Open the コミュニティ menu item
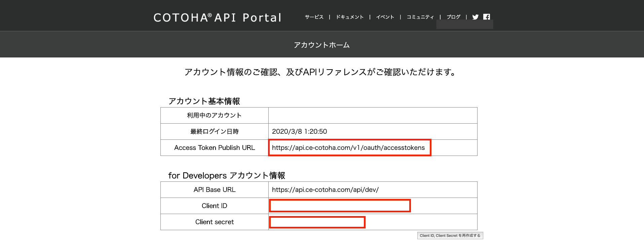Image resolution: width=644 pixels, height=251 pixels. coord(420,17)
